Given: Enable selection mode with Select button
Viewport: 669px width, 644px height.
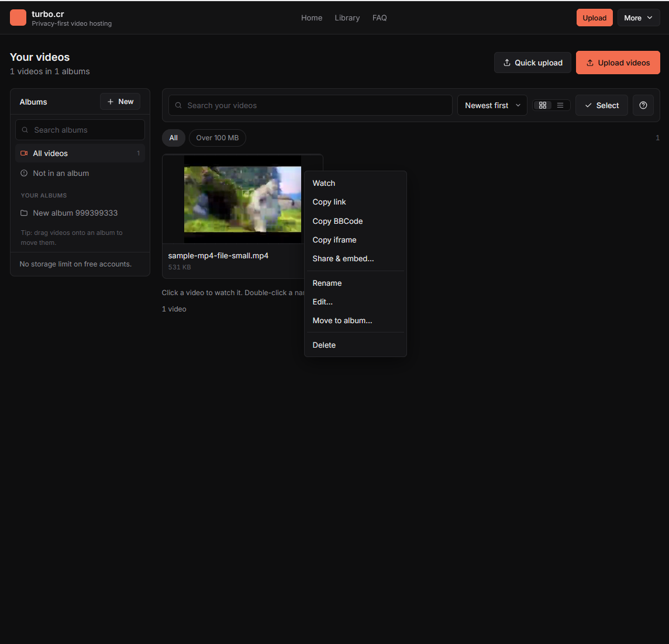Looking at the screenshot, I should pyautogui.click(x=602, y=105).
